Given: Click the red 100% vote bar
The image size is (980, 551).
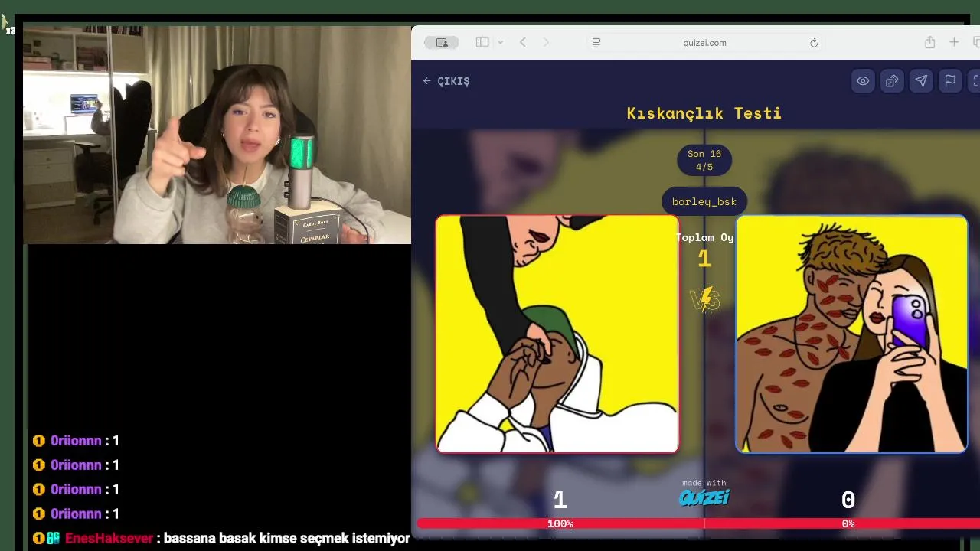Looking at the screenshot, I should pos(560,523).
